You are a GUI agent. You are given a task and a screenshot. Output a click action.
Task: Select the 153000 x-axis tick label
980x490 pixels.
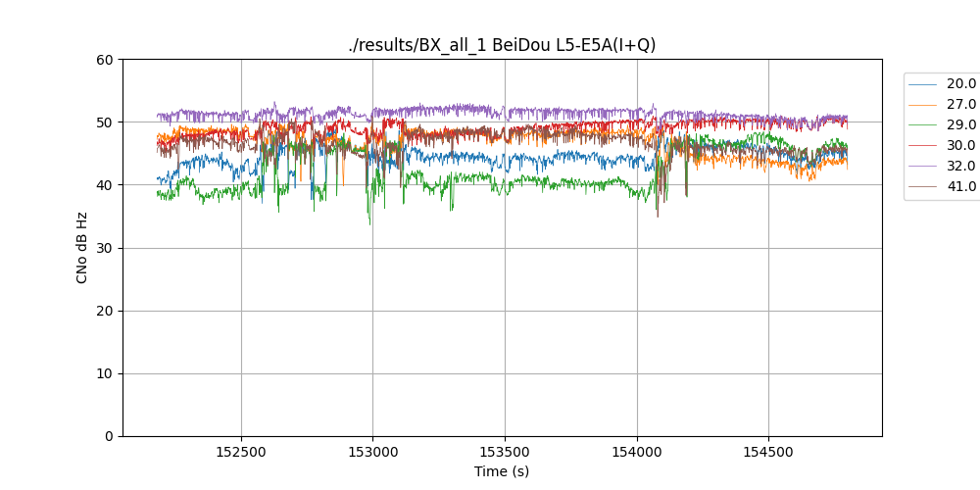tap(372, 453)
